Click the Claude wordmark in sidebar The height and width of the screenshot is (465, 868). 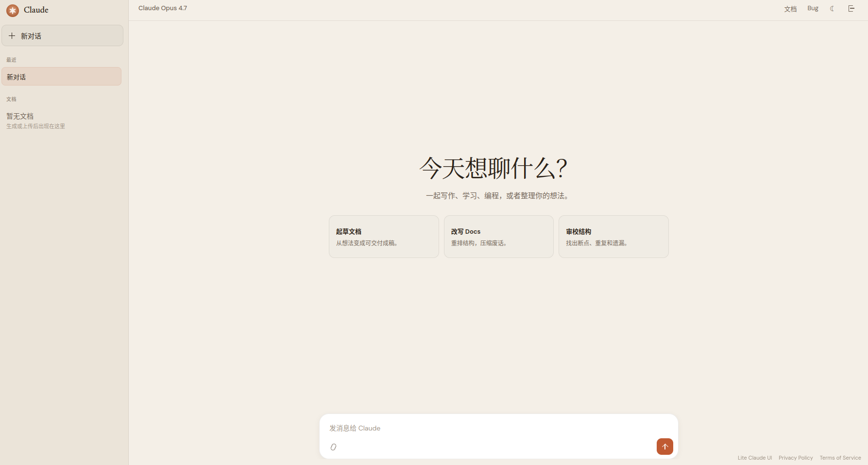coord(36,10)
